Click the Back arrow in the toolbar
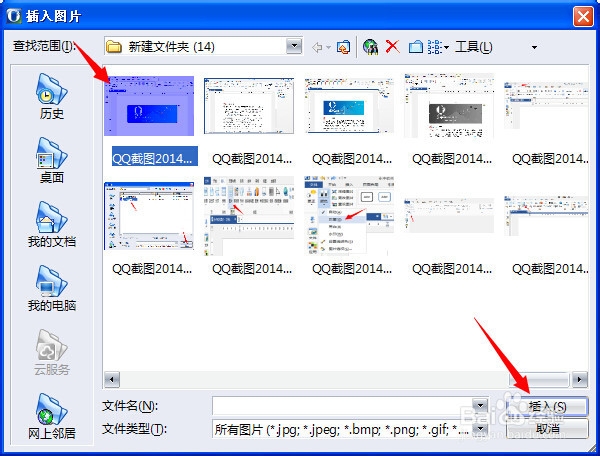This screenshot has width=600, height=456. 317,47
